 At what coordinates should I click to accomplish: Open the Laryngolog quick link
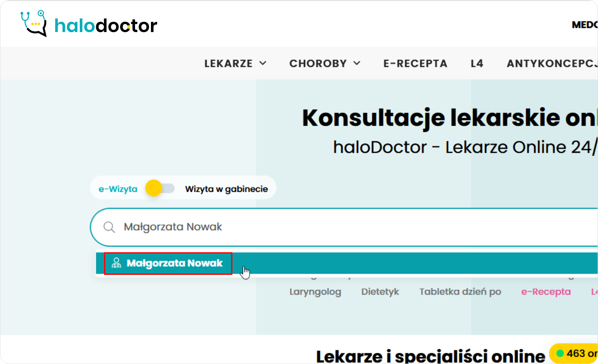[x=315, y=292]
